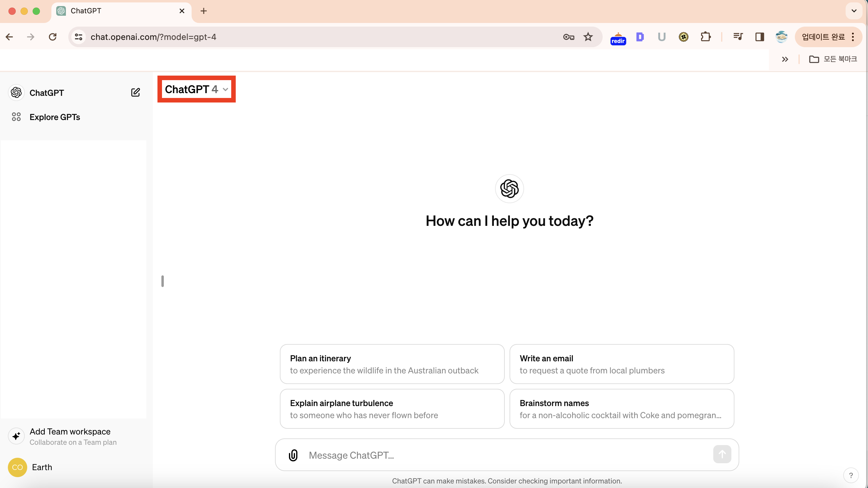Screen dimensions: 868x488
Task: Open the browser extensions puzzle icon
Action: 705,37
